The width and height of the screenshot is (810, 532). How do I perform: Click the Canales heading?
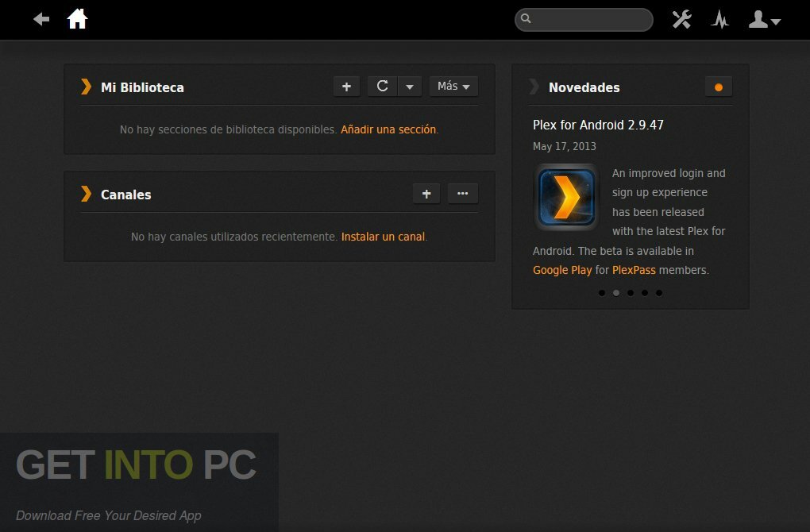tap(126, 195)
